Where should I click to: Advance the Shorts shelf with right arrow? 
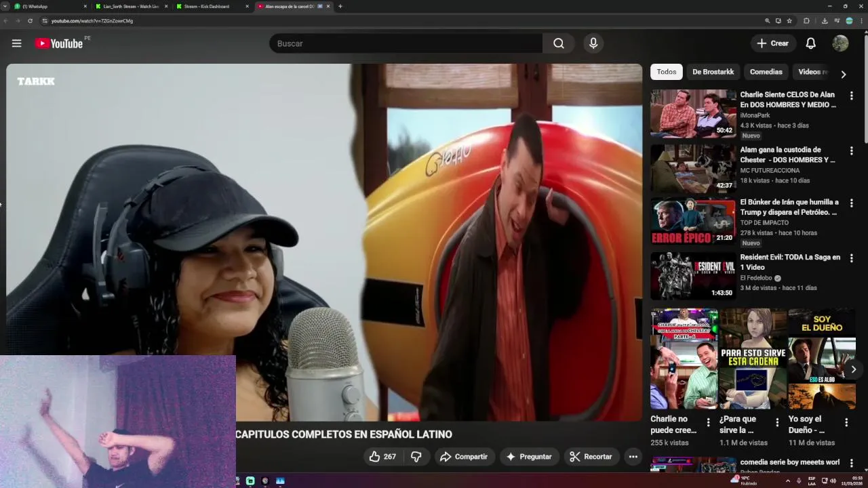click(853, 369)
